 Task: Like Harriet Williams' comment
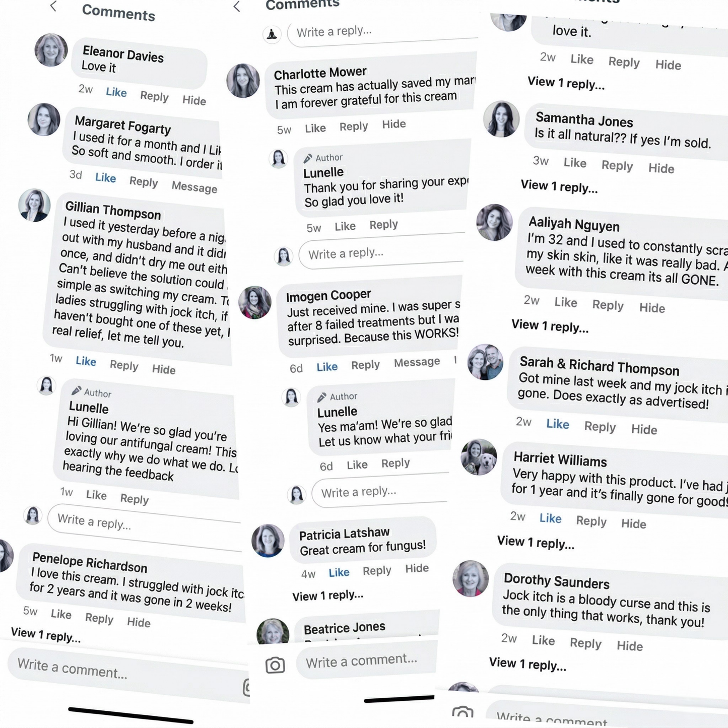coord(550,518)
